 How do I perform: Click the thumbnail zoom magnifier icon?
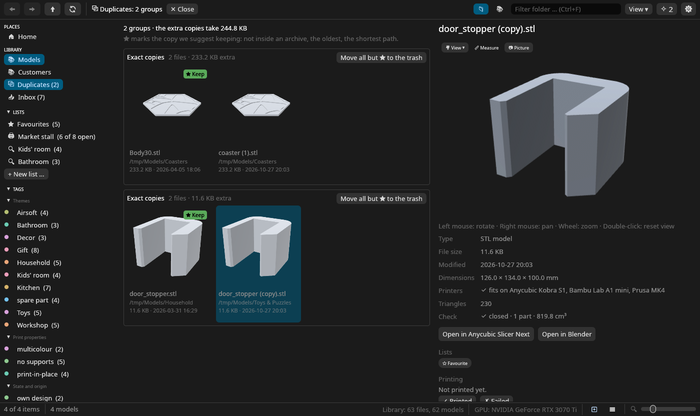(633, 409)
